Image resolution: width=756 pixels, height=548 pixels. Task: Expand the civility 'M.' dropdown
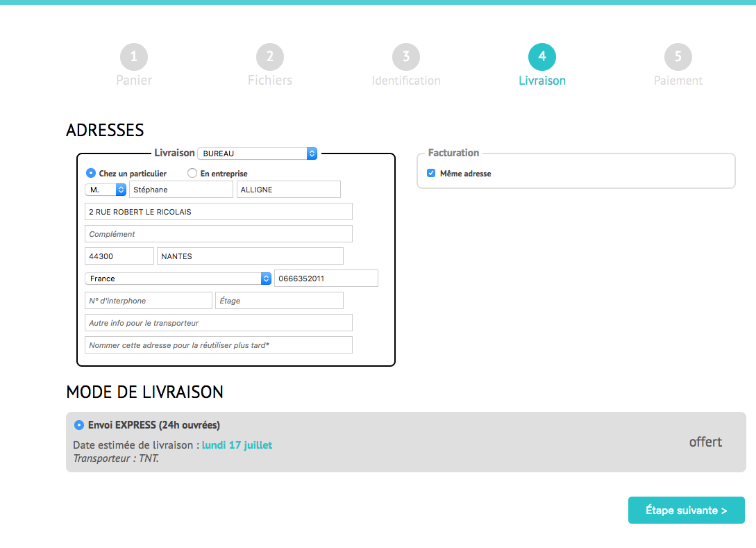tap(106, 190)
